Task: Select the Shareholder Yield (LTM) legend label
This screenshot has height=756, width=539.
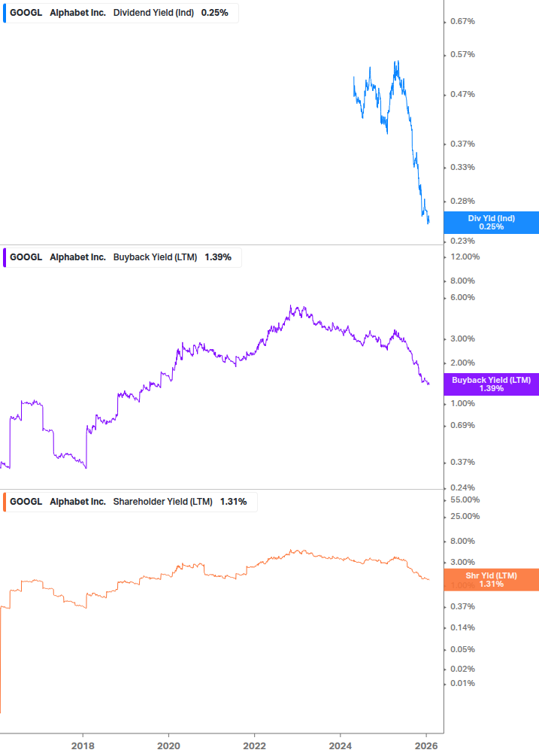Action: (162, 502)
